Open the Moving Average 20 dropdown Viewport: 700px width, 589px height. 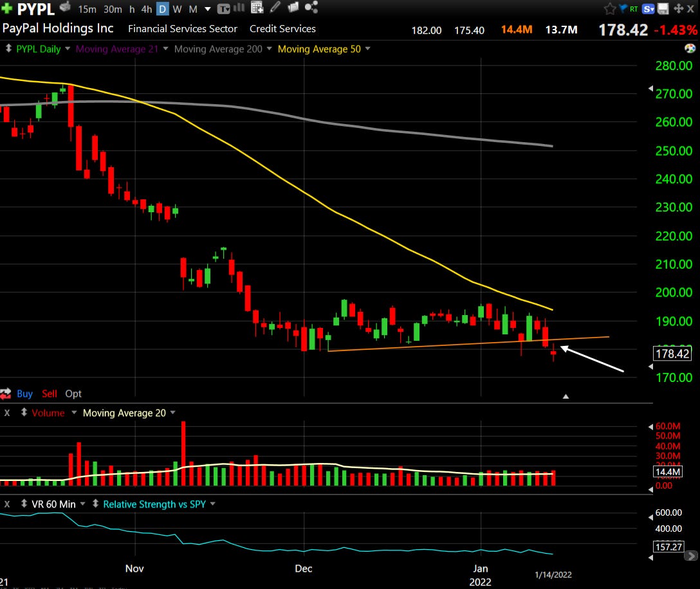[x=173, y=412]
